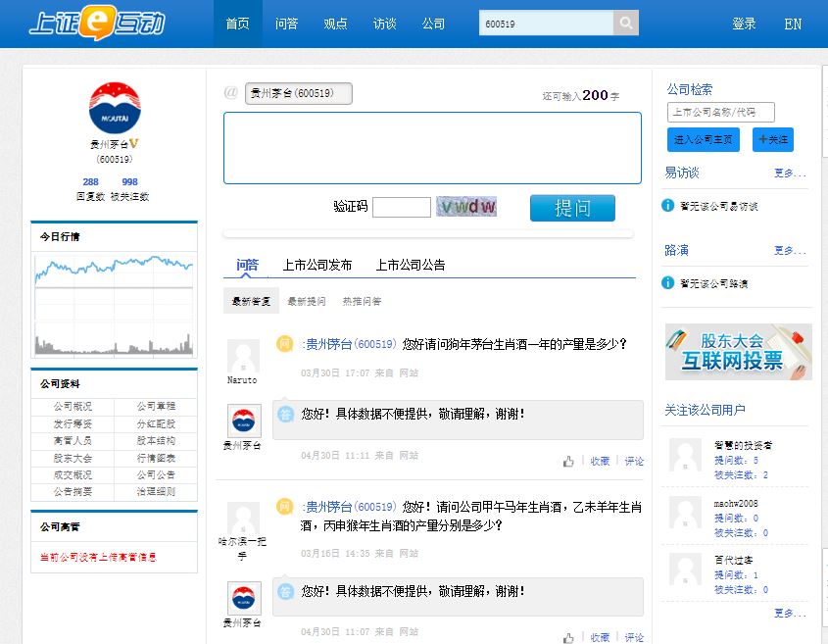The width and height of the screenshot is (828, 644).
Task: Click the info icon beside 暂无该公司易访谈
Action: [x=668, y=206]
